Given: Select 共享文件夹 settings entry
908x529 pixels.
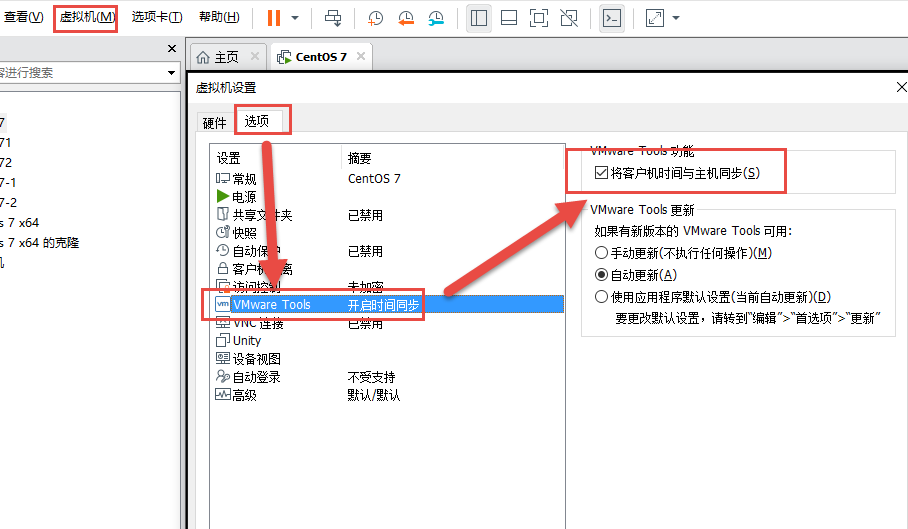Looking at the screenshot, I should [x=262, y=215].
